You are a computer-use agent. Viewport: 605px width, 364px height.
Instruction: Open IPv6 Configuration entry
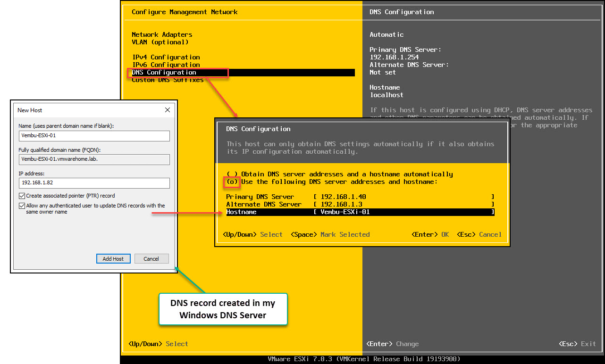[166, 65]
